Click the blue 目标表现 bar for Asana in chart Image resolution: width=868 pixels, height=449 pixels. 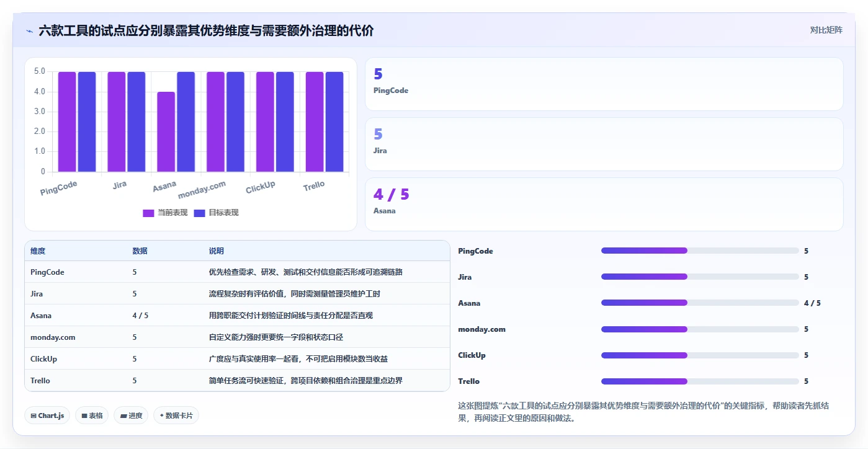pos(186,122)
